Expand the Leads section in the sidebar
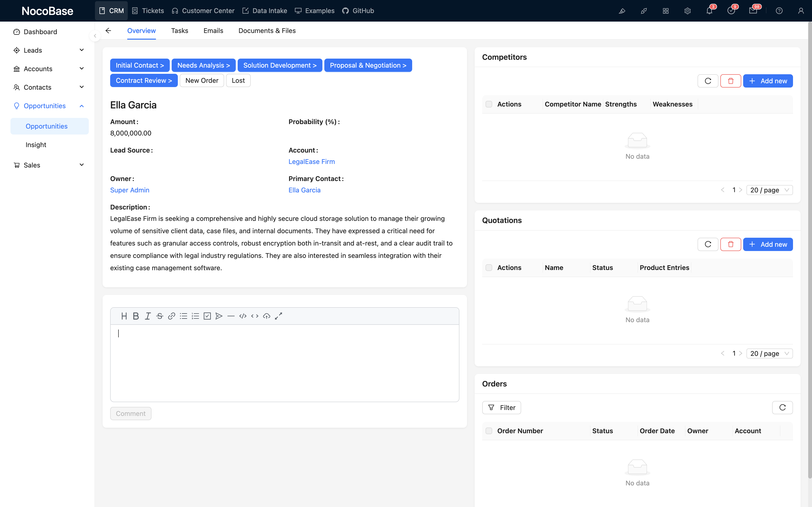The image size is (812, 507). click(x=81, y=50)
